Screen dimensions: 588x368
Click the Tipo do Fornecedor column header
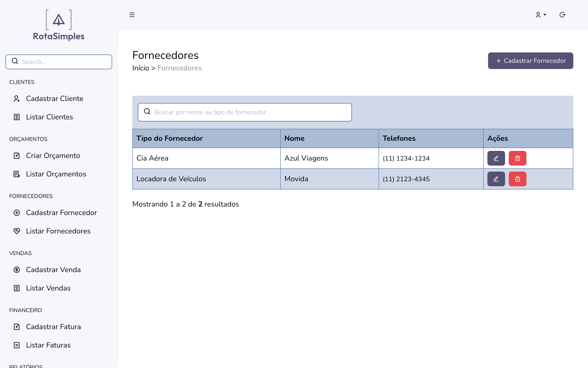tap(206, 138)
